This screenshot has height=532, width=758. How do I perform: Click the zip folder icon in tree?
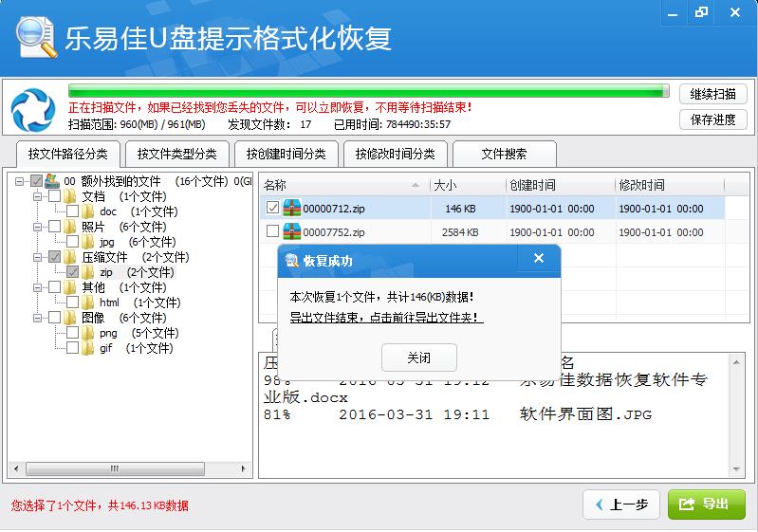pos(88,272)
